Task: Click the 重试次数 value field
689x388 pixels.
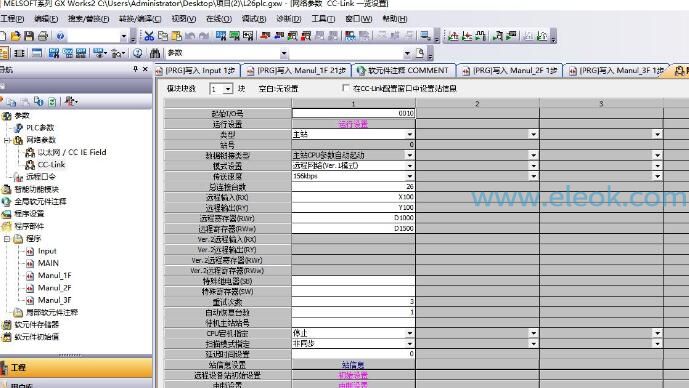Action: [x=353, y=302]
